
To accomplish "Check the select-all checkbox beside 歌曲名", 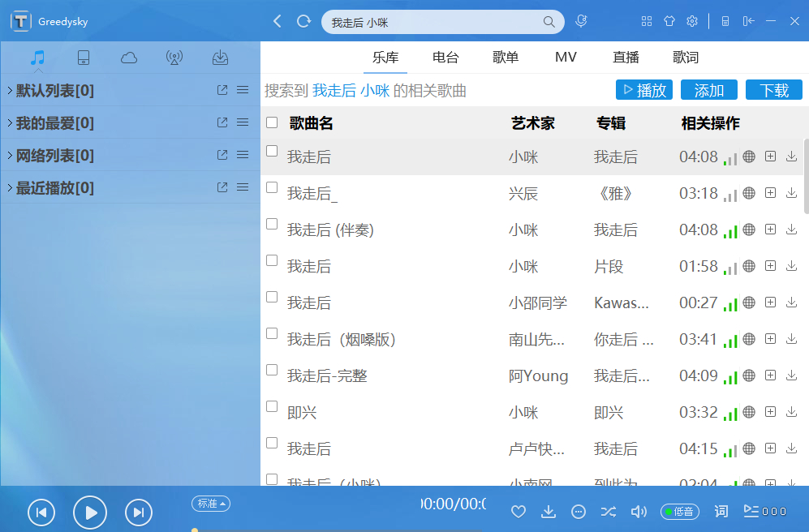I will pos(272,122).
